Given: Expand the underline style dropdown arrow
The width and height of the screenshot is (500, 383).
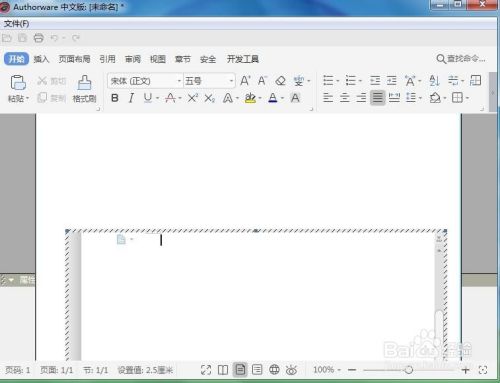Looking at the screenshot, I should click(x=157, y=98).
